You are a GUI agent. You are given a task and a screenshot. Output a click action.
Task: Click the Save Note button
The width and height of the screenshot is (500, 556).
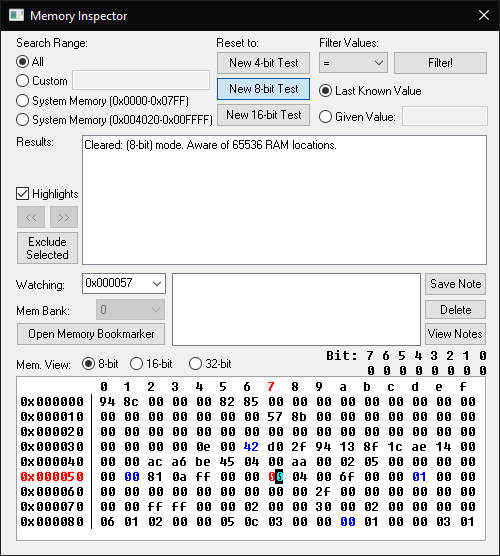pos(455,284)
